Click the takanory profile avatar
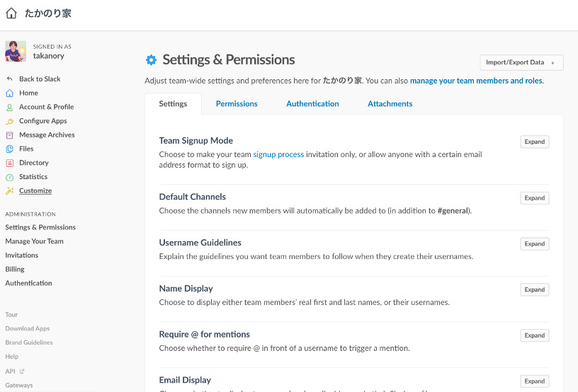The height and width of the screenshot is (392, 578). coord(16,51)
